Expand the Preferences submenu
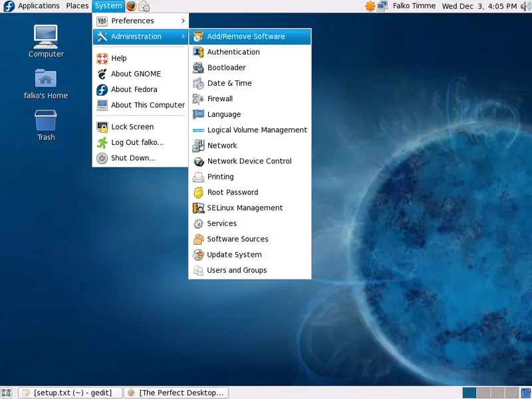Viewport: 532px width, 399px height. (x=140, y=21)
